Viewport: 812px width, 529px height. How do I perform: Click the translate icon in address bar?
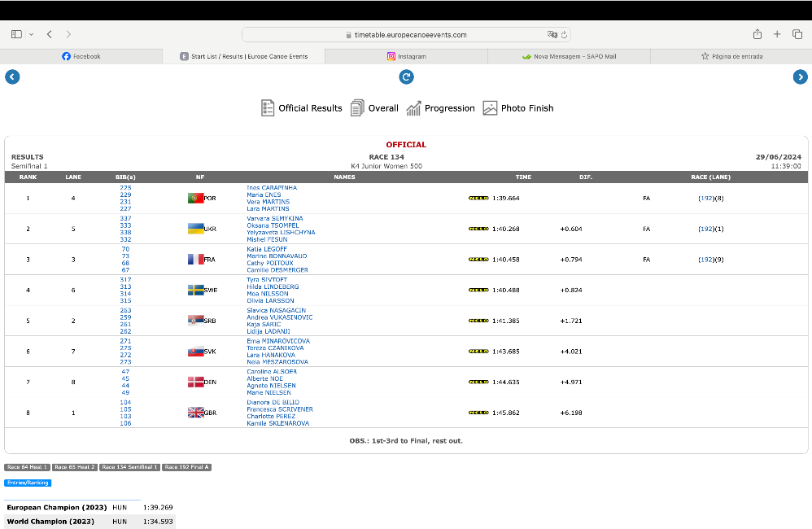[x=552, y=35]
